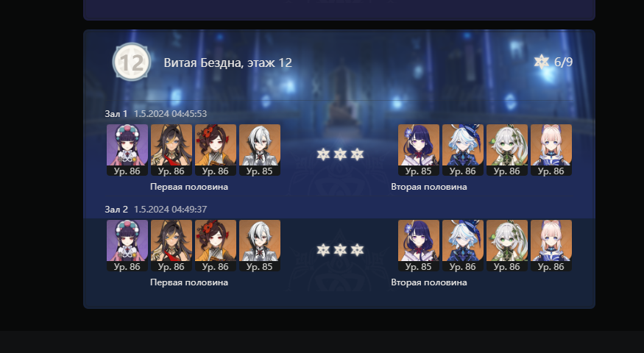The image size is (644, 353).
Task: Click the title Витая Бездна, этаж 12
Action: (228, 63)
